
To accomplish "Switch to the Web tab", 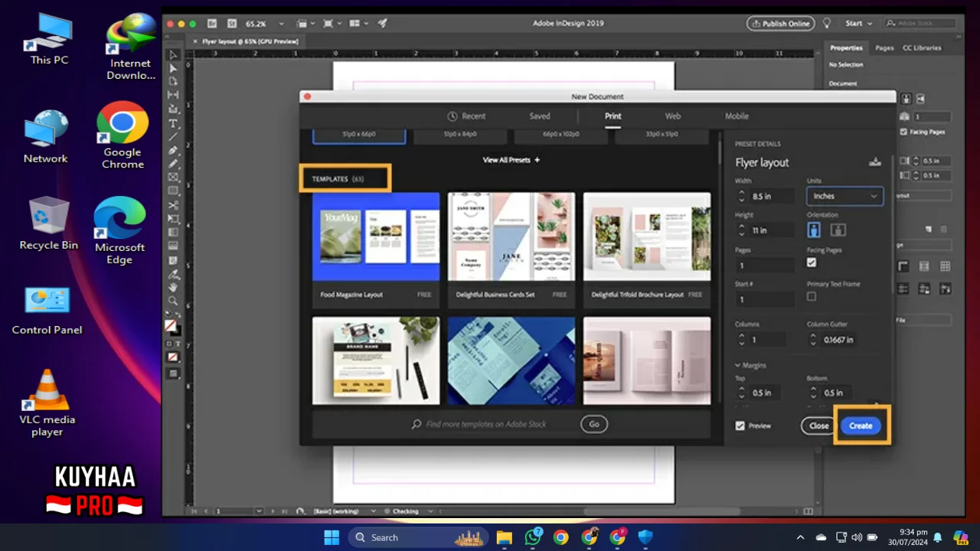I will [673, 116].
